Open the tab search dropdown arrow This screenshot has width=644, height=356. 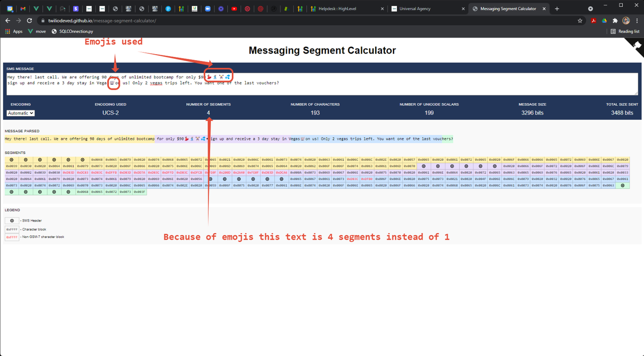tap(590, 8)
